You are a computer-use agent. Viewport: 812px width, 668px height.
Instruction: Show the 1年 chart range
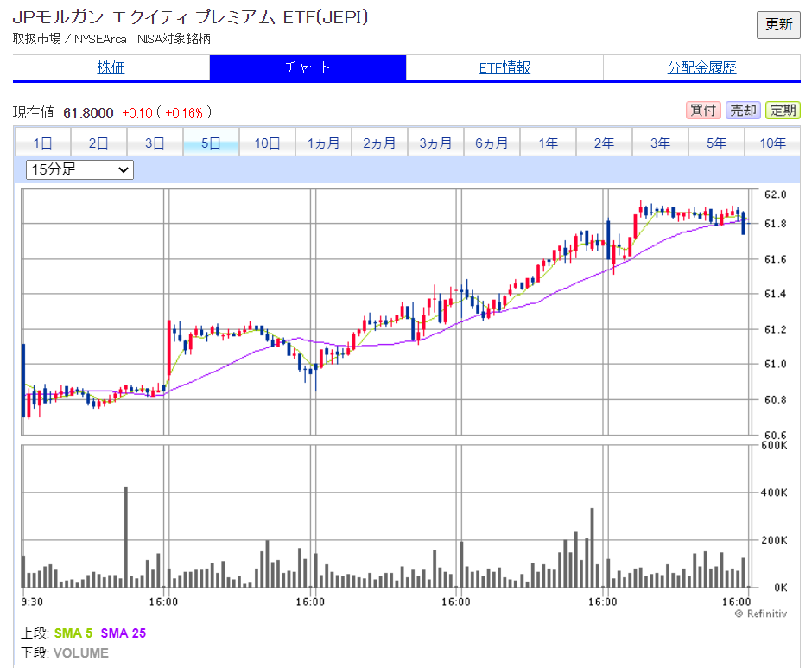pyautogui.click(x=549, y=143)
